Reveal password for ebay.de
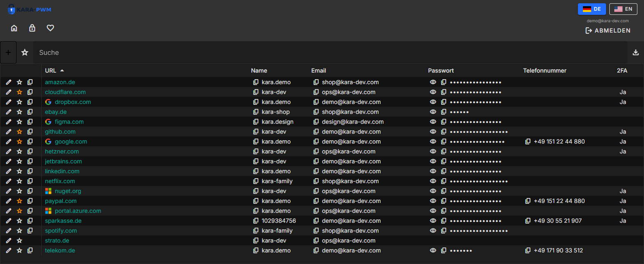 point(433,112)
